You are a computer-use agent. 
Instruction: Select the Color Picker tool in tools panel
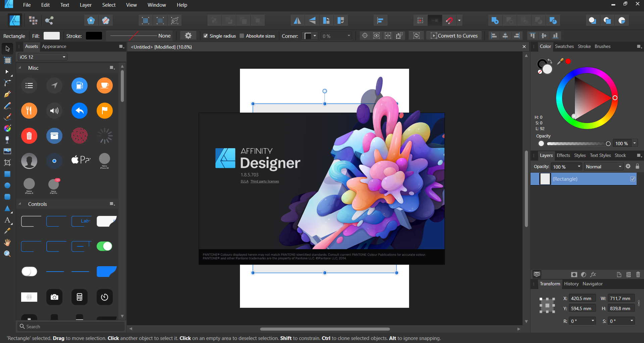click(x=7, y=231)
